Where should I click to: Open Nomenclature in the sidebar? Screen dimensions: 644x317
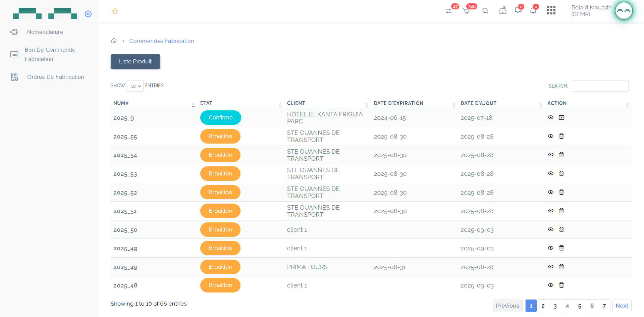pos(45,32)
